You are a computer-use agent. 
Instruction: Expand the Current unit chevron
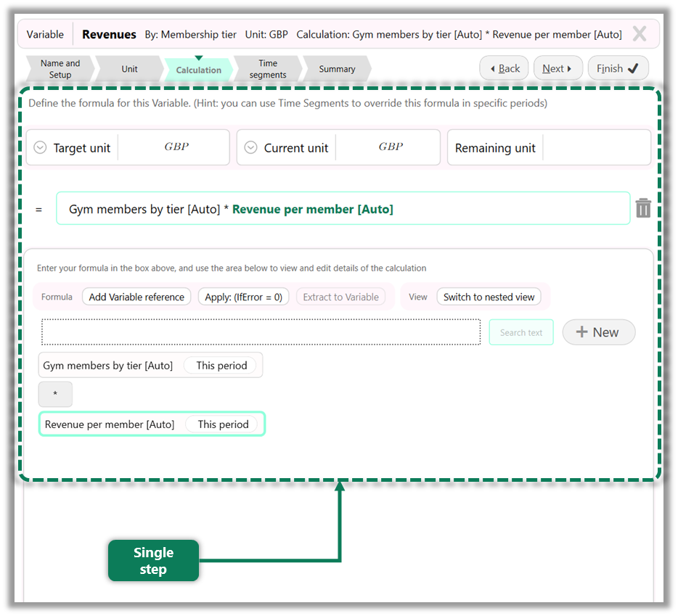point(251,148)
